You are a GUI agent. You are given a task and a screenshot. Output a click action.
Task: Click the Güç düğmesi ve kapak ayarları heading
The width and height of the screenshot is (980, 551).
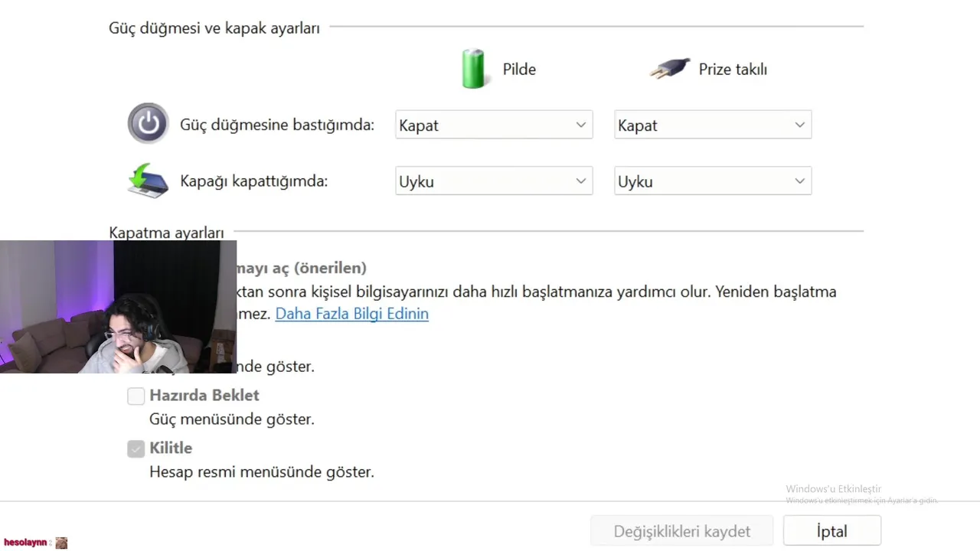(214, 28)
